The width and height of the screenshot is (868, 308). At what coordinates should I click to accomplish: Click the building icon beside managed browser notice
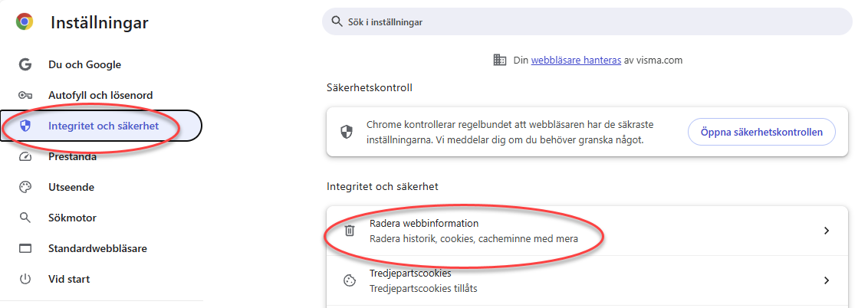pos(500,60)
